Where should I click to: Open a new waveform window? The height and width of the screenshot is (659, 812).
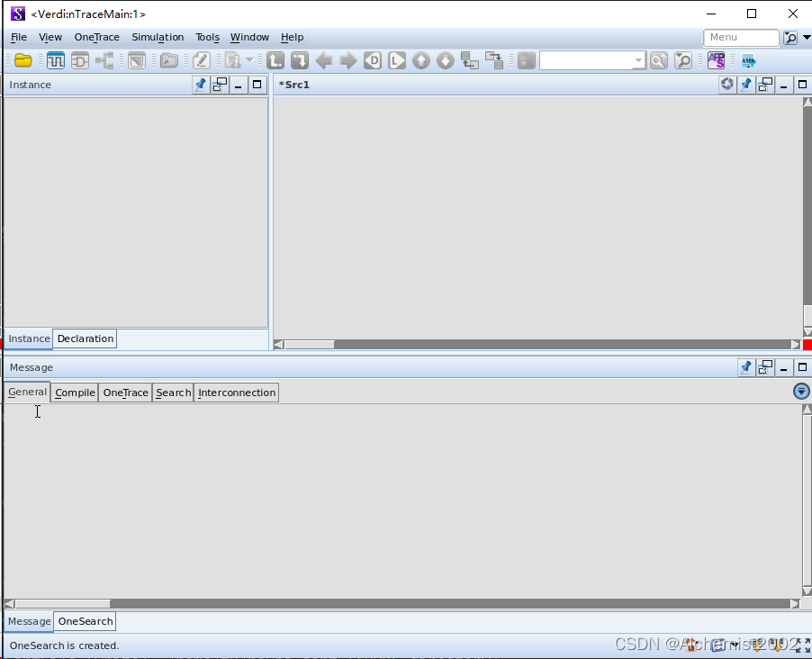[56, 60]
